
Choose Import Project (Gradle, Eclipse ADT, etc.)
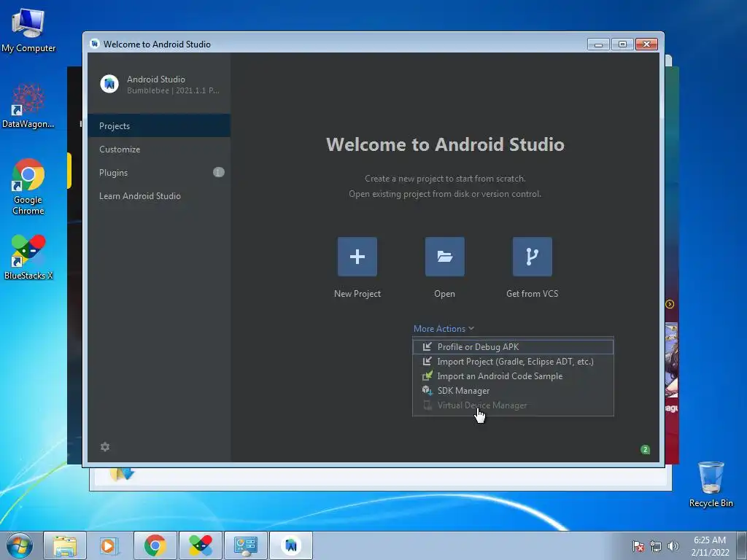point(513,362)
